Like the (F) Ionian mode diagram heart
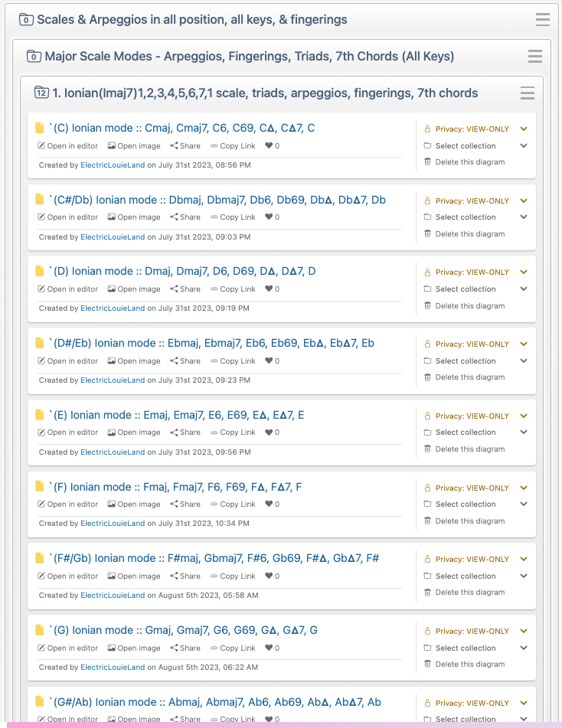Image resolution: width=562 pixels, height=728 pixels. pyautogui.click(x=269, y=504)
